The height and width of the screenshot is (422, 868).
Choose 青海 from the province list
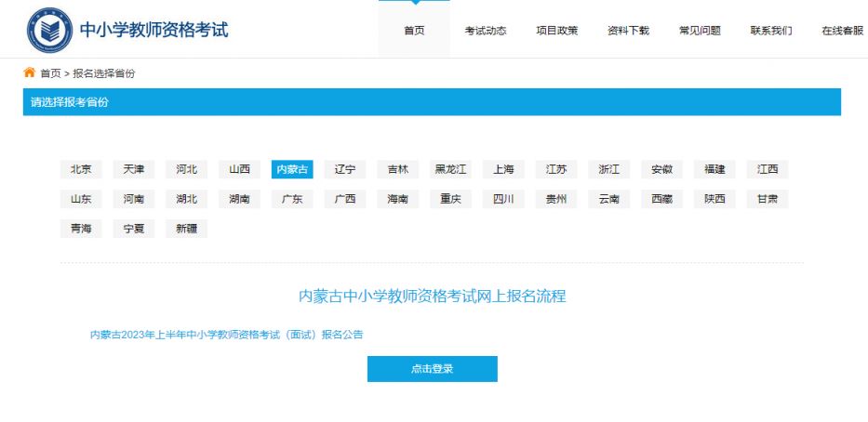pos(81,229)
